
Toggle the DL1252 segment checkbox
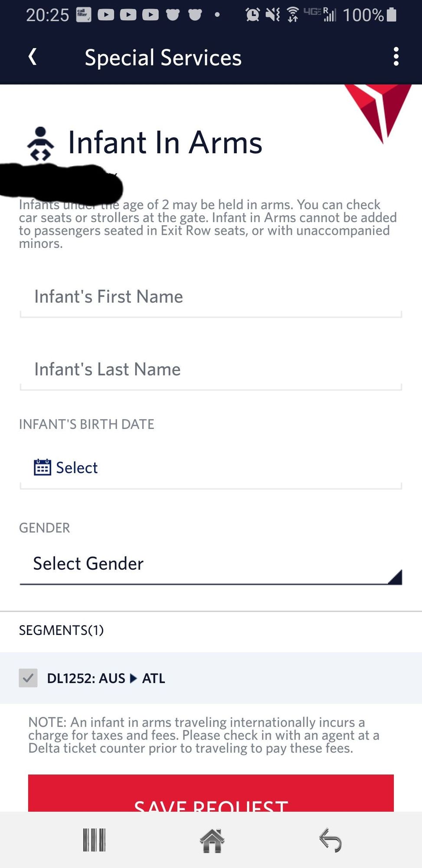click(28, 678)
